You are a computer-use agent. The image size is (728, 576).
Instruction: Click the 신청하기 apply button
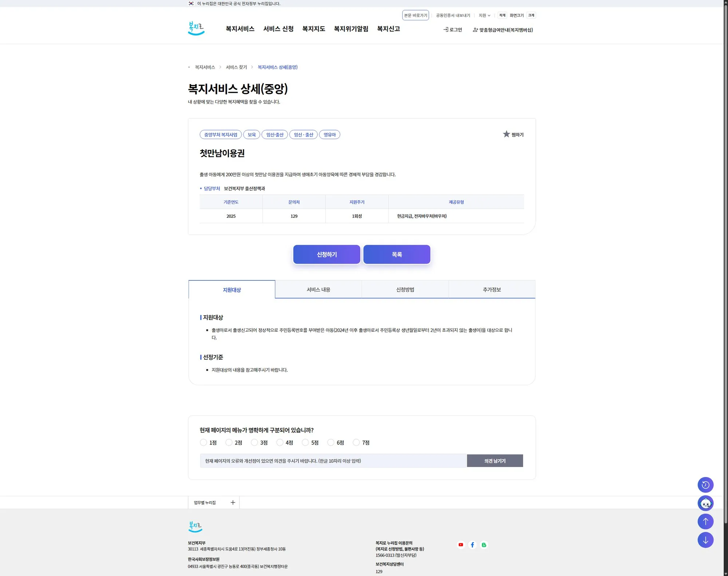point(327,255)
